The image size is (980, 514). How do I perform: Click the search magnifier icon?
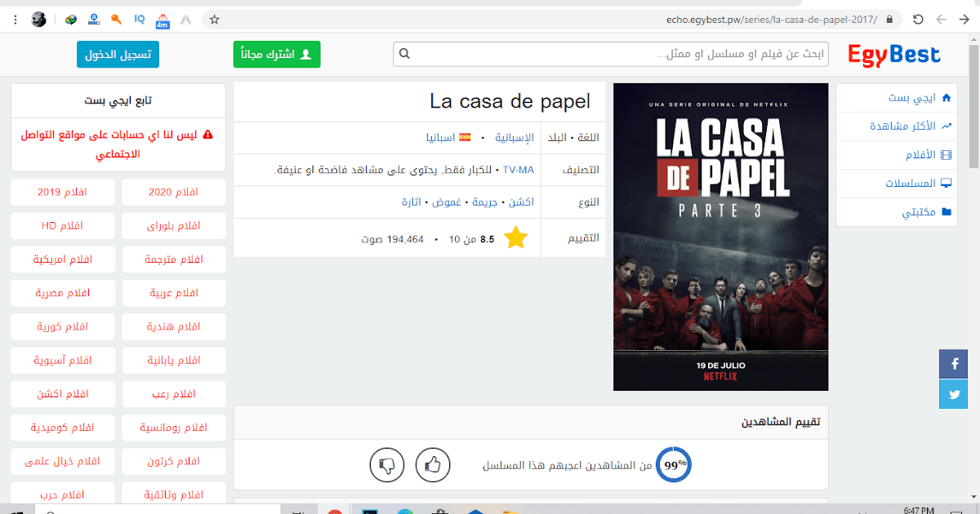pos(403,55)
